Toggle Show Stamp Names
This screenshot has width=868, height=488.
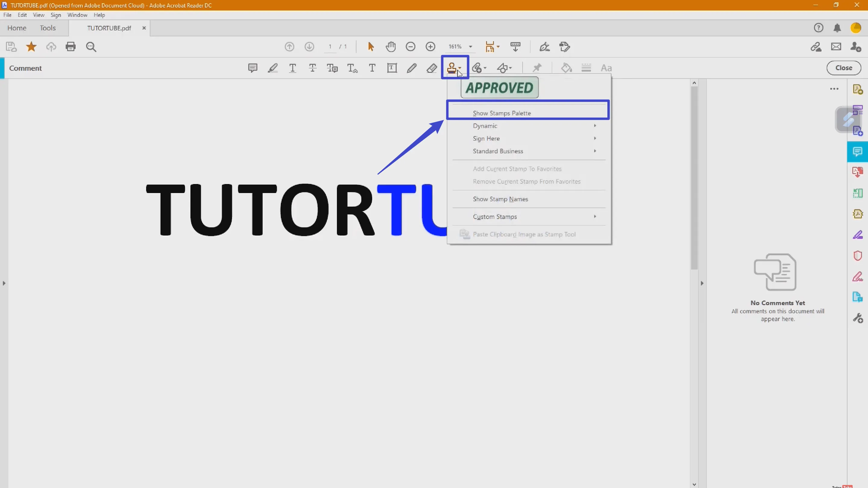(x=500, y=199)
